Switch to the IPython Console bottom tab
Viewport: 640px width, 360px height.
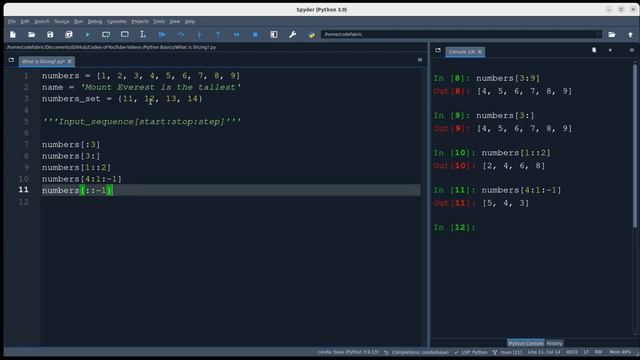(x=526, y=343)
